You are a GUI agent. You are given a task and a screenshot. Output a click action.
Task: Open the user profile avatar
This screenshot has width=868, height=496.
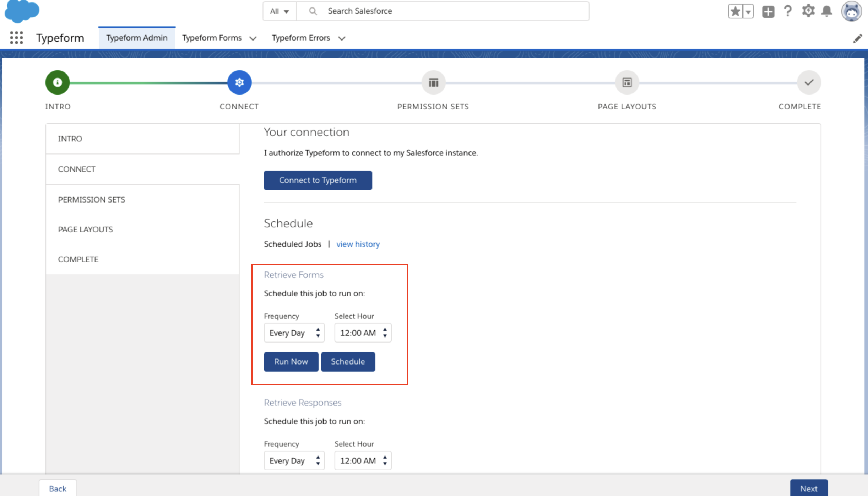coord(851,11)
